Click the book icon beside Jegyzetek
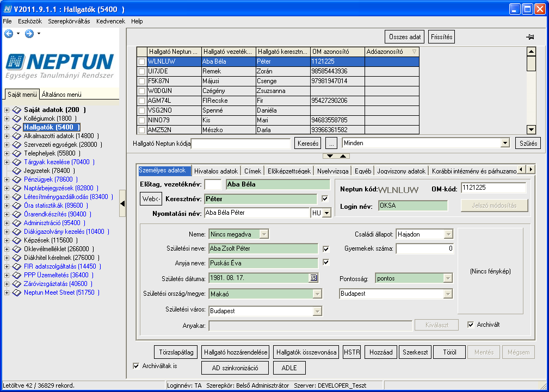 pos(17,171)
